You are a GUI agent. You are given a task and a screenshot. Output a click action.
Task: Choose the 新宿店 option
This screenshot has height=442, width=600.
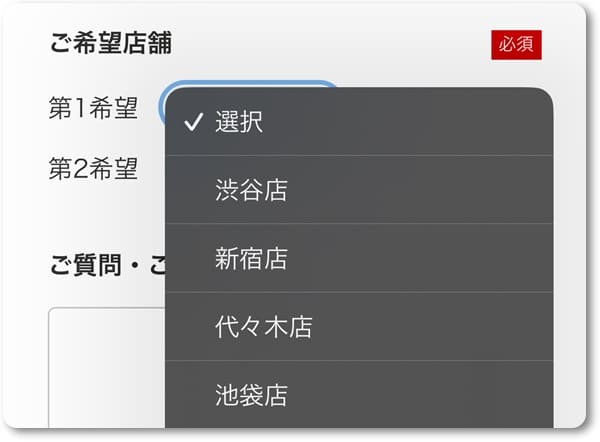(359, 258)
